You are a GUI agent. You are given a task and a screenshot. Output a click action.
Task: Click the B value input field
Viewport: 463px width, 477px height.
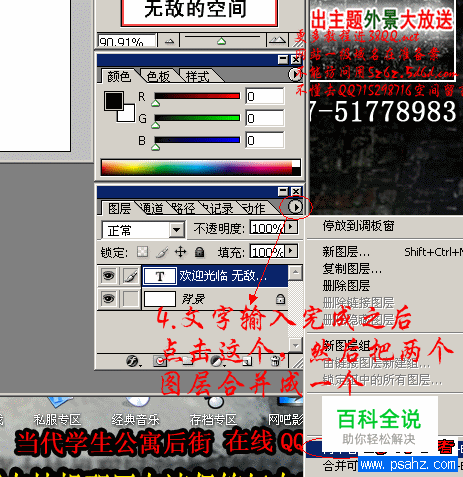click(265, 140)
